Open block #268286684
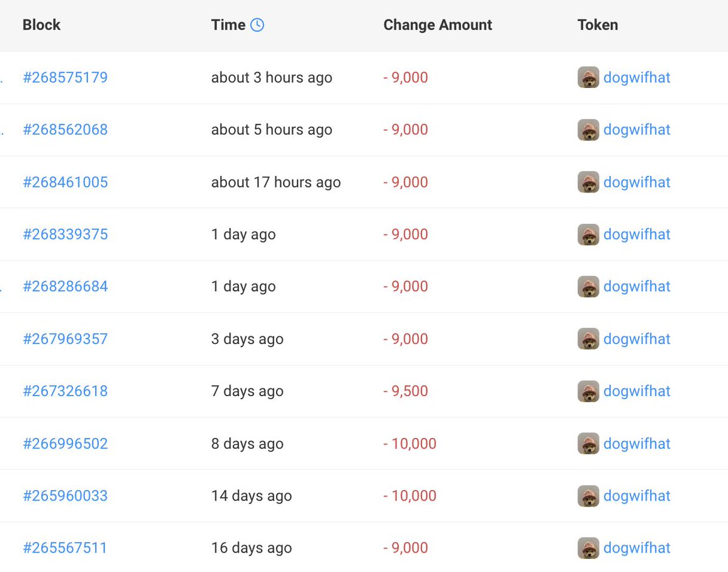Viewport: 728px width, 572px height. (x=66, y=286)
